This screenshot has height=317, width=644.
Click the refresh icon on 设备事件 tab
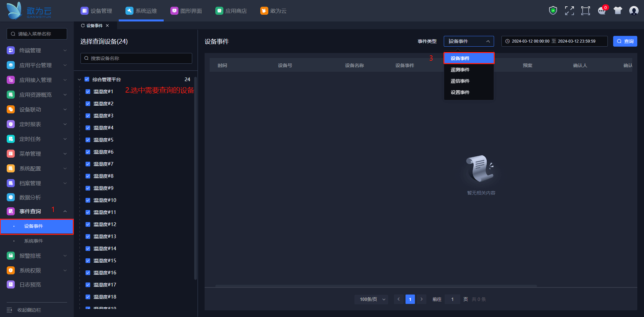83,25
